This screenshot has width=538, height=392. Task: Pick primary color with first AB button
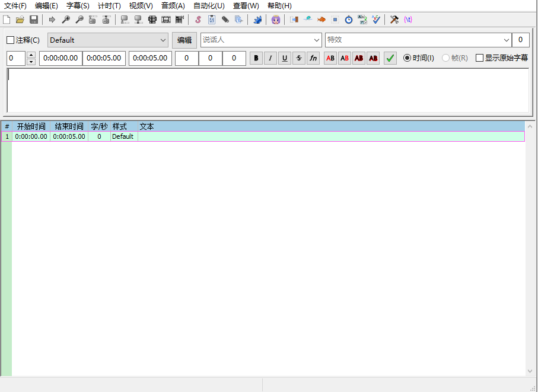point(330,58)
